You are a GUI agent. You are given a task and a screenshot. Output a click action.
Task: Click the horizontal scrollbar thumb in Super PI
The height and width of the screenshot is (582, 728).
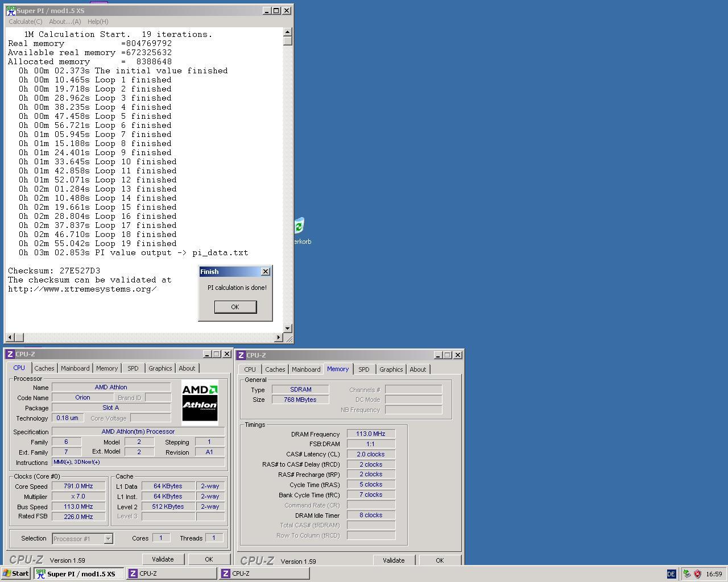[19, 338]
